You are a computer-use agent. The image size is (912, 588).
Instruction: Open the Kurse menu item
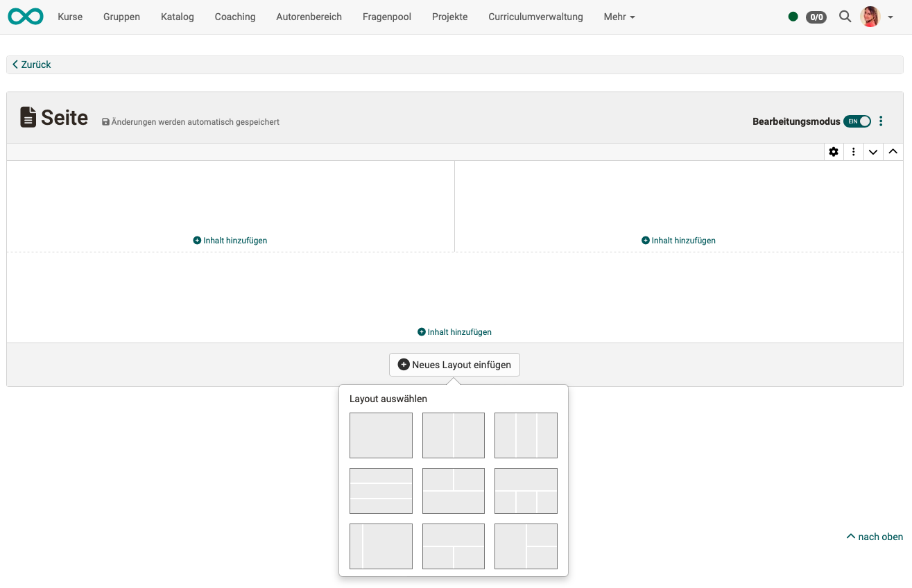pos(70,17)
